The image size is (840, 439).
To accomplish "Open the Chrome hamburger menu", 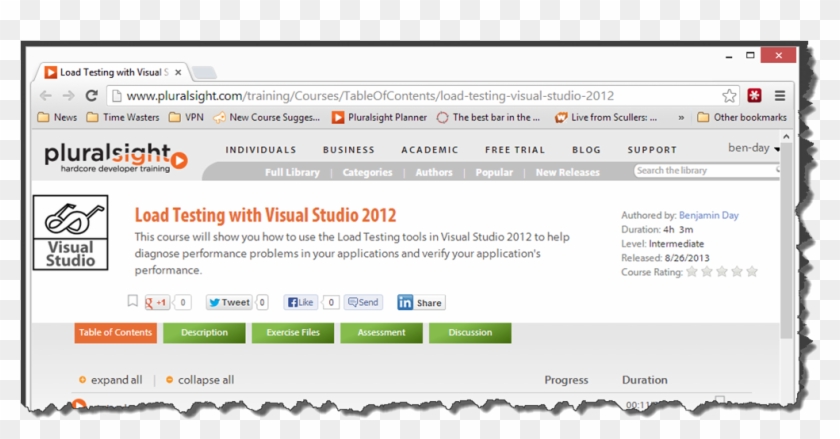I will [779, 95].
